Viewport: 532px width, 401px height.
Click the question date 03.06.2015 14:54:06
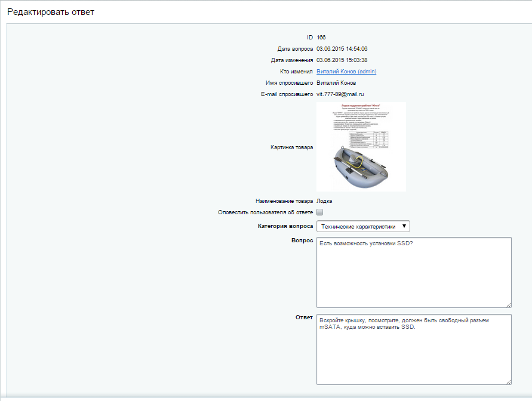click(x=342, y=49)
